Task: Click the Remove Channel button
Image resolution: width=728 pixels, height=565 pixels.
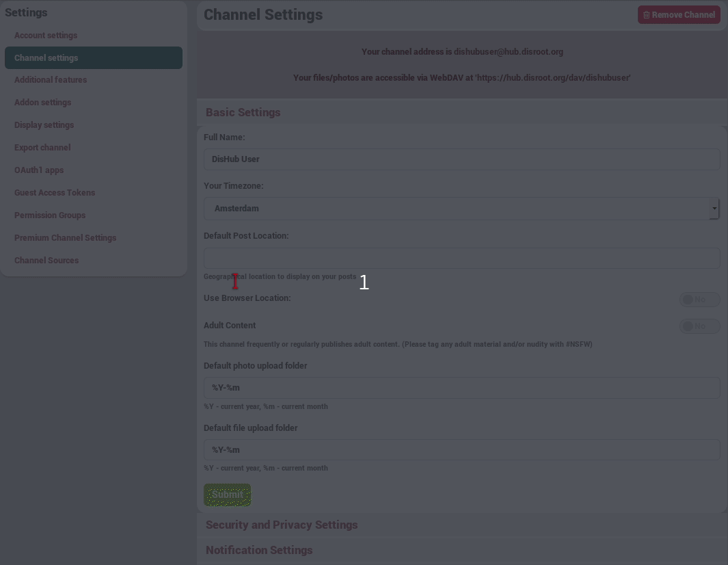Action: coord(679,14)
